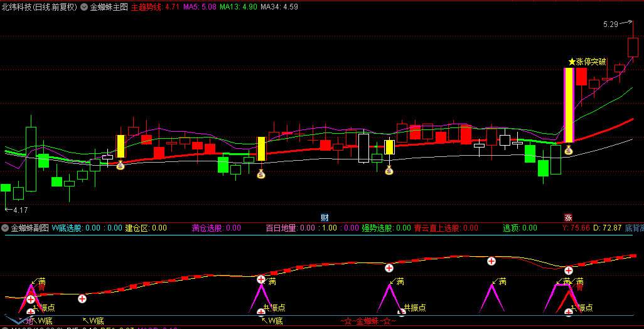Click the tall yellow-magenta 涨停突破 candle
Screen dimensions: 644x329
click(x=569, y=105)
